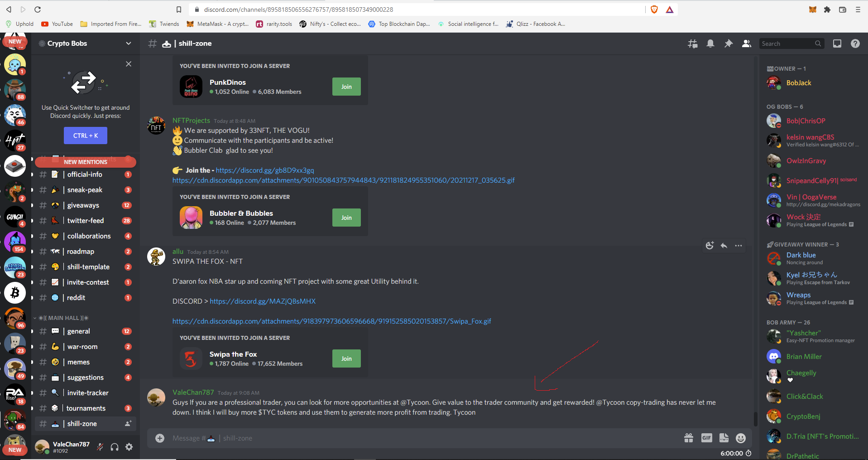The height and width of the screenshot is (460, 868).
Task: Switch to the tournaments channel
Action: (x=85, y=408)
